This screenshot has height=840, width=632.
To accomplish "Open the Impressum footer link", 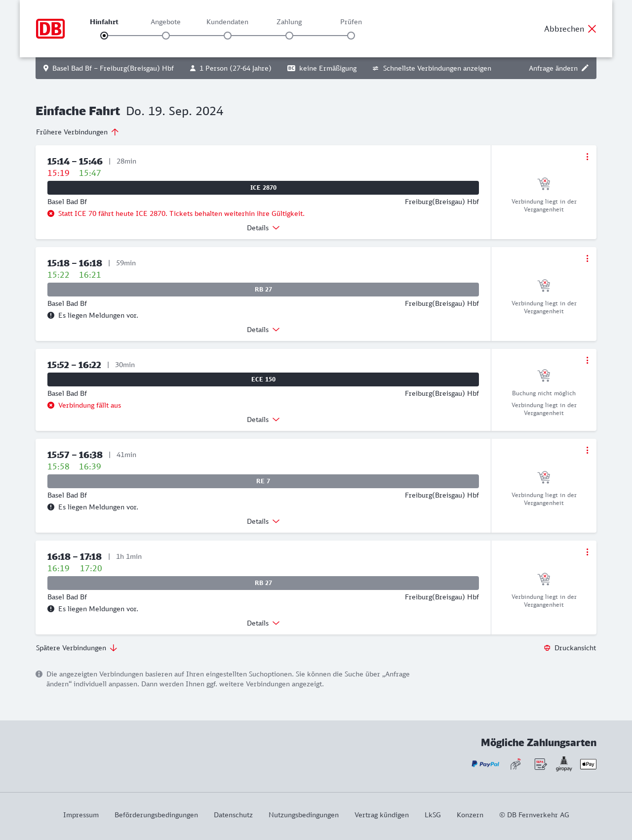I will [81, 815].
